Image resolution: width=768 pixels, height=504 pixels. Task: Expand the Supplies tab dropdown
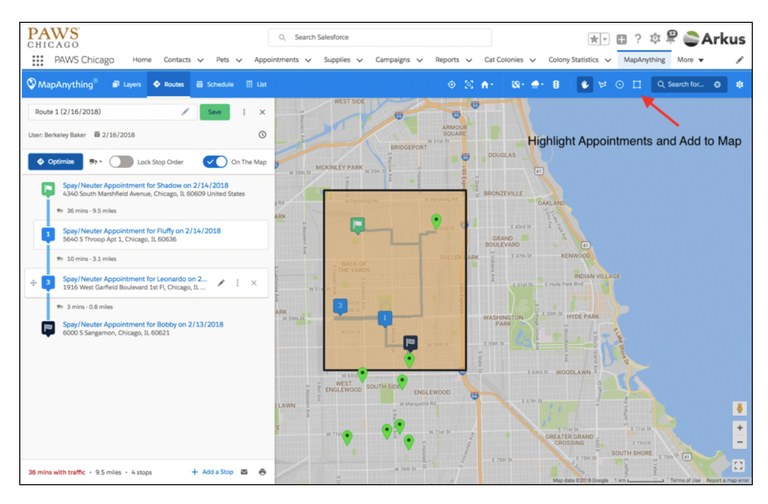[x=360, y=60]
